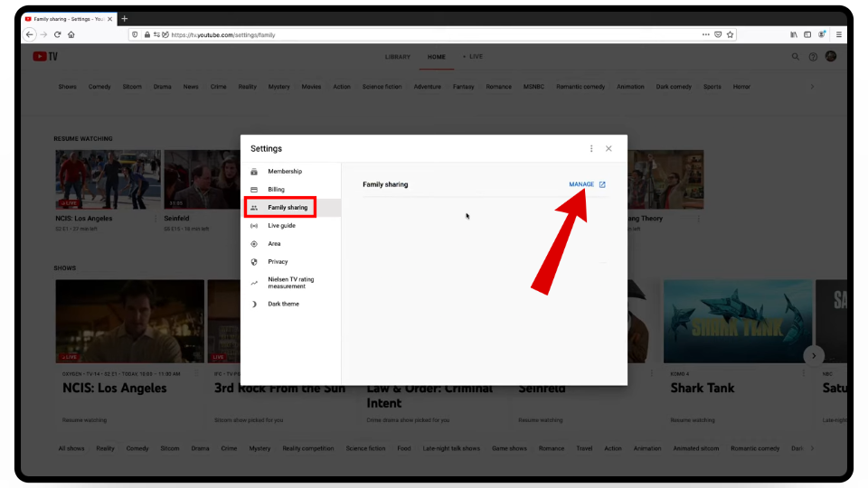Bookmark this page with the star icon
The height and width of the screenshot is (488, 868).
(x=731, y=34)
